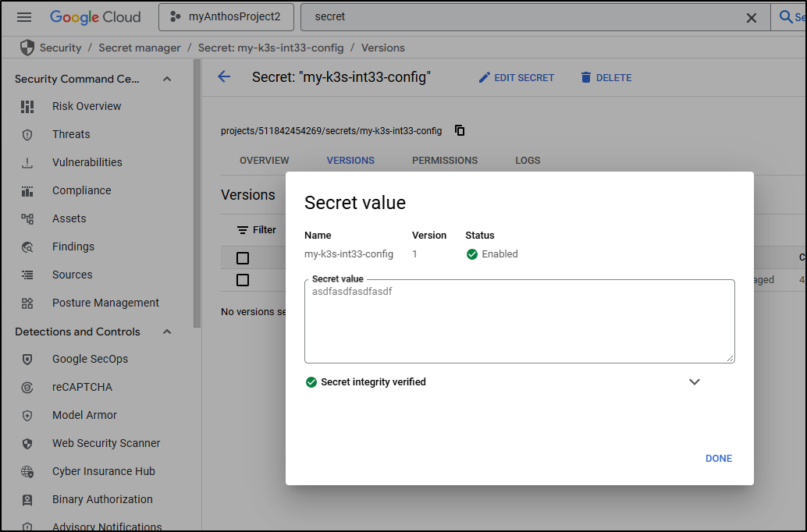Open Model Armor in the sidebar
Image resolution: width=807 pixels, height=532 pixels.
(84, 415)
